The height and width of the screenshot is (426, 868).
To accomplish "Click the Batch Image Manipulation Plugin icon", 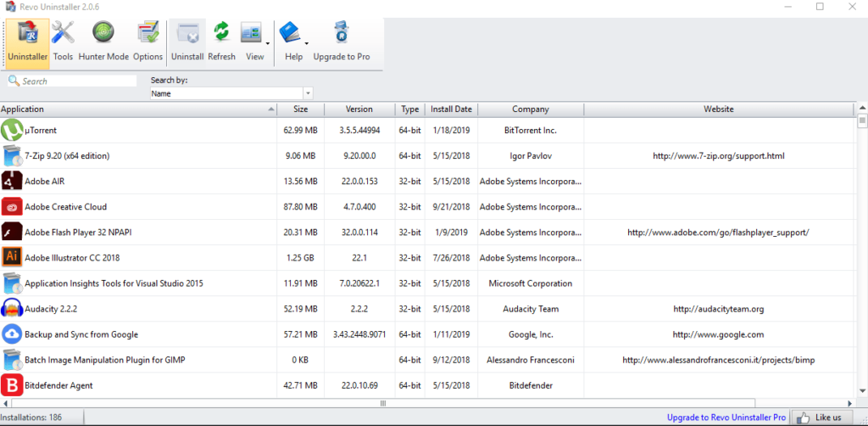I will point(12,360).
